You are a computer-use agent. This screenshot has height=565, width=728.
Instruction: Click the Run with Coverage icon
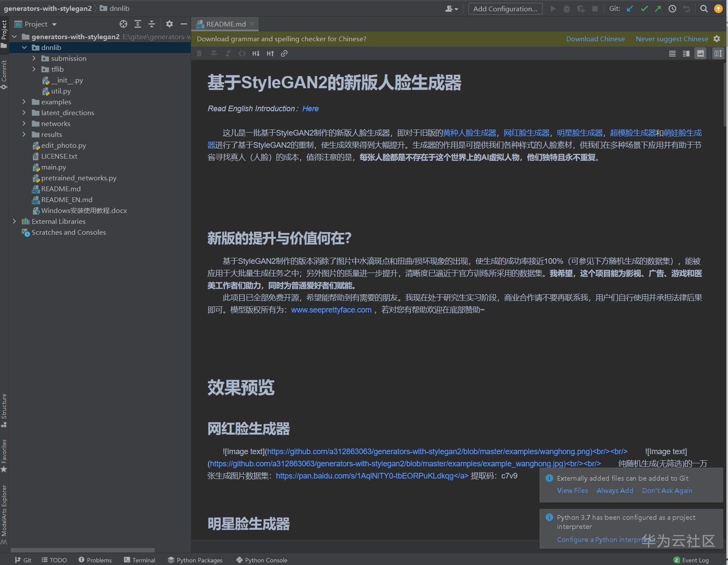tap(581, 9)
